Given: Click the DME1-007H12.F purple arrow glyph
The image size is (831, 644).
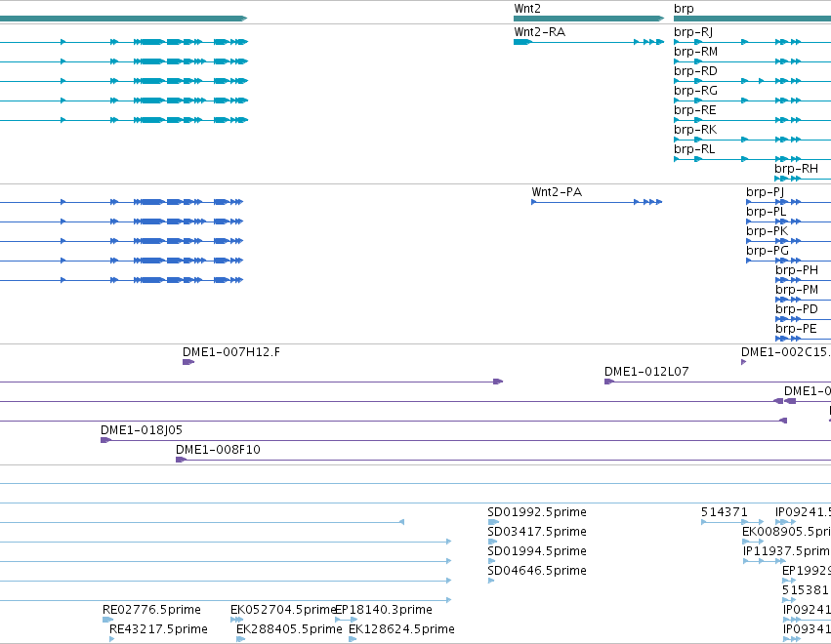Looking at the screenshot, I should (188, 362).
